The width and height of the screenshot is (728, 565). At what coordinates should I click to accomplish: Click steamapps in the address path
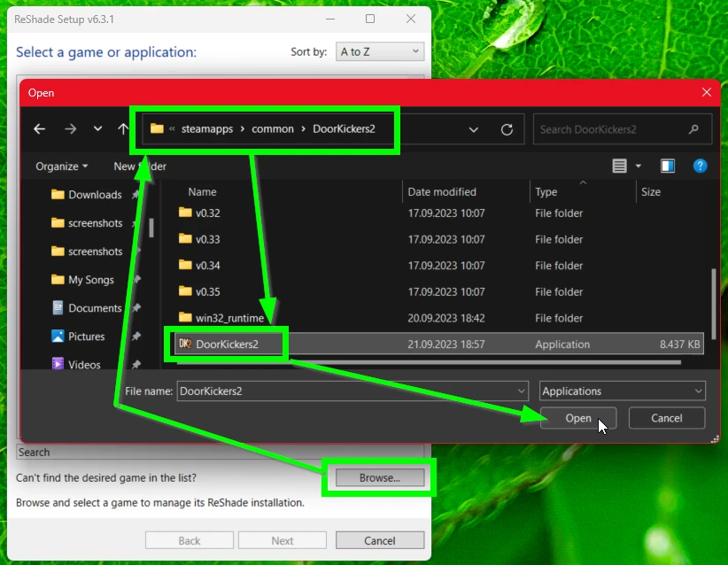coord(207,128)
